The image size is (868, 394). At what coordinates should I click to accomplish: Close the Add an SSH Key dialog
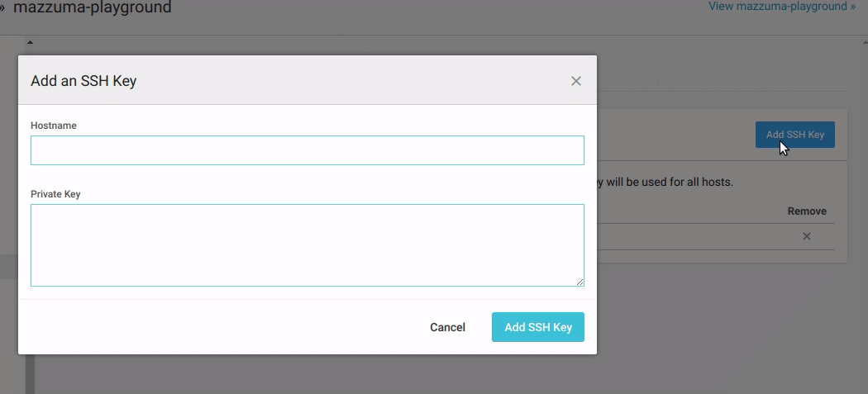[x=576, y=81]
